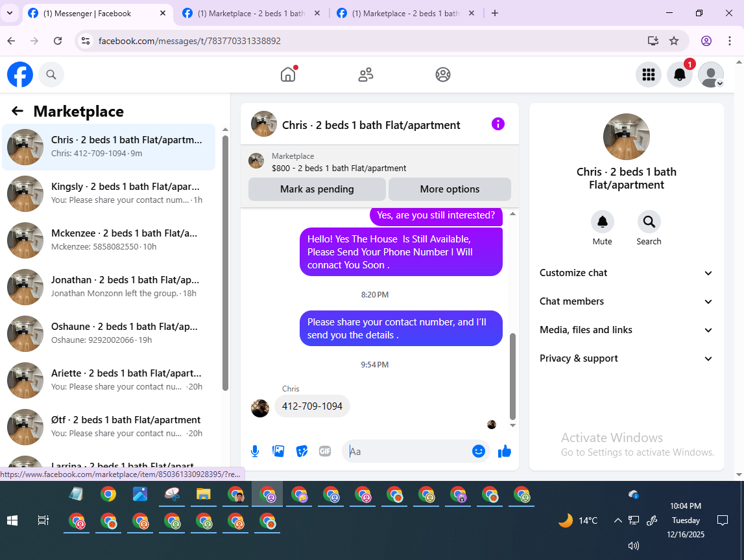Screen dimensions: 744x560
Task: Expand Chat members section
Action: 627,301
